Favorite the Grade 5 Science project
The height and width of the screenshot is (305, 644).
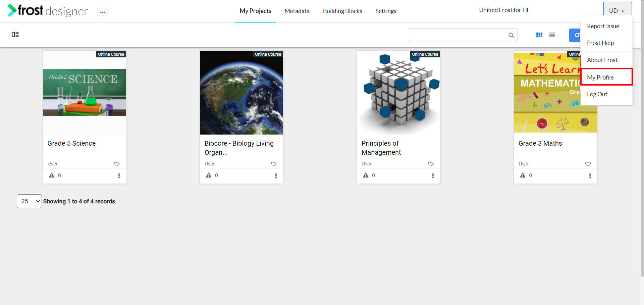[x=117, y=164]
